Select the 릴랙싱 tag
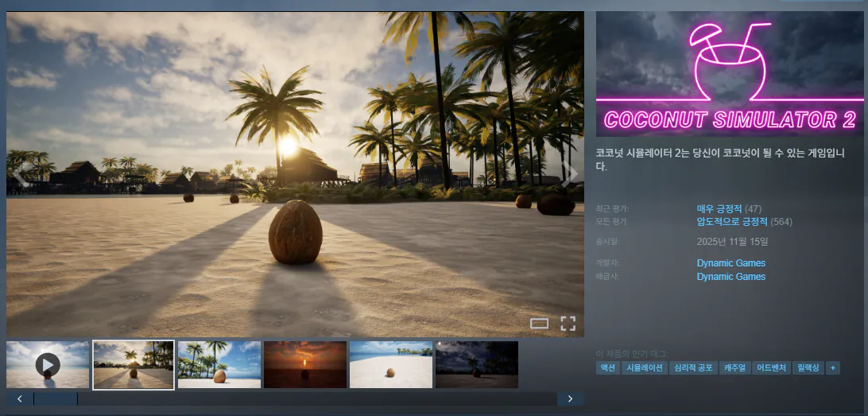This screenshot has width=868, height=416. 808,367
